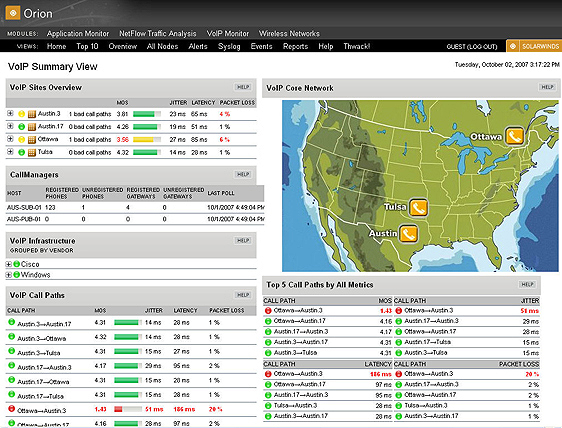Open the Help menu item
Image resolution: width=562 pixels, height=428 pixels.
tap(326, 46)
